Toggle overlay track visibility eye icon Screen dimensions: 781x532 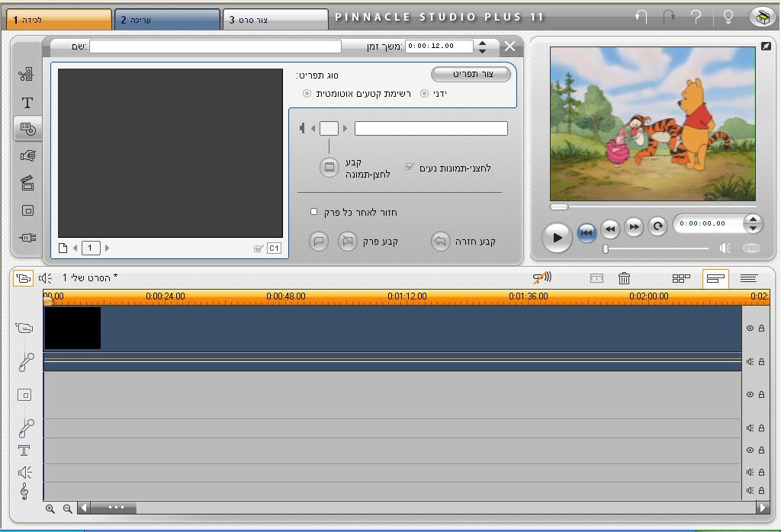pyautogui.click(x=750, y=394)
